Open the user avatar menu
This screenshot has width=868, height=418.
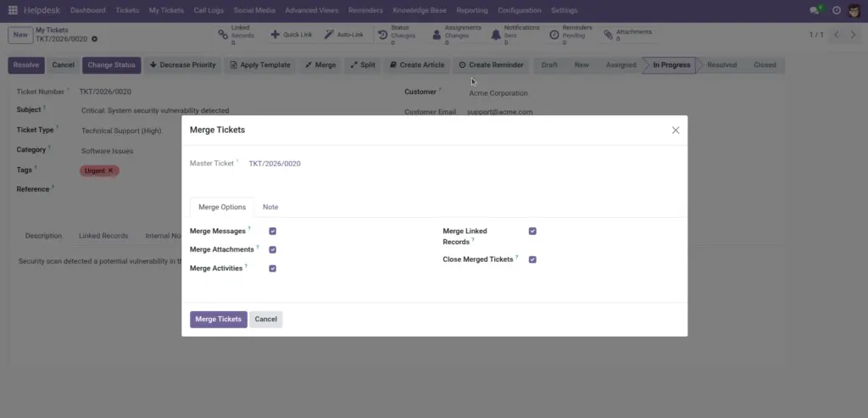[854, 10]
